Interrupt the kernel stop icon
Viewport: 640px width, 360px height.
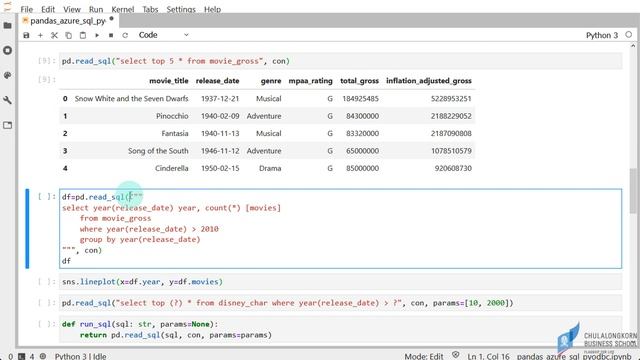111,35
